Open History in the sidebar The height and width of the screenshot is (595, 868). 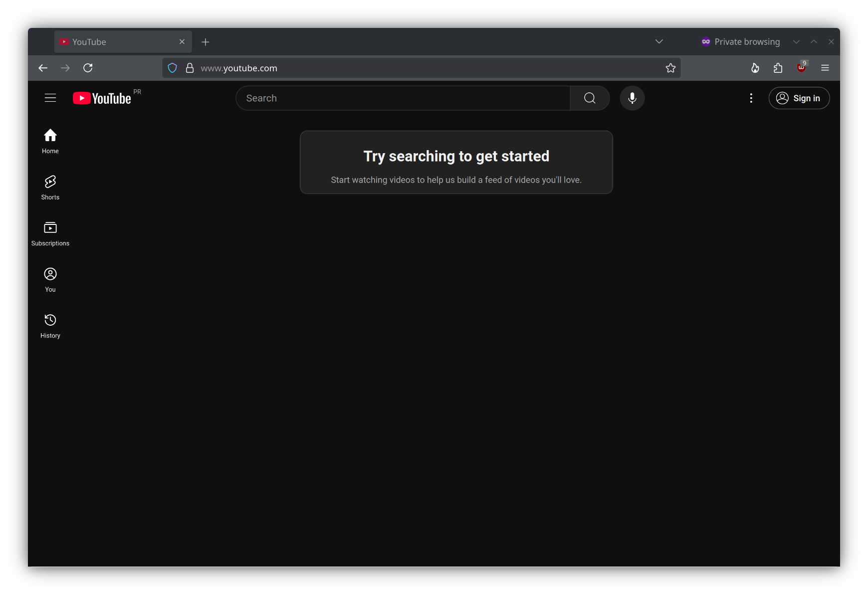point(50,326)
